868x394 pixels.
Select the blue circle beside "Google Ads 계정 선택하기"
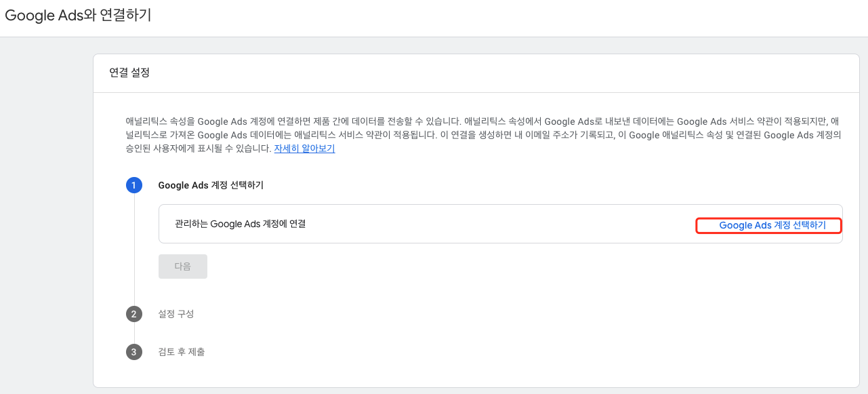(x=134, y=185)
